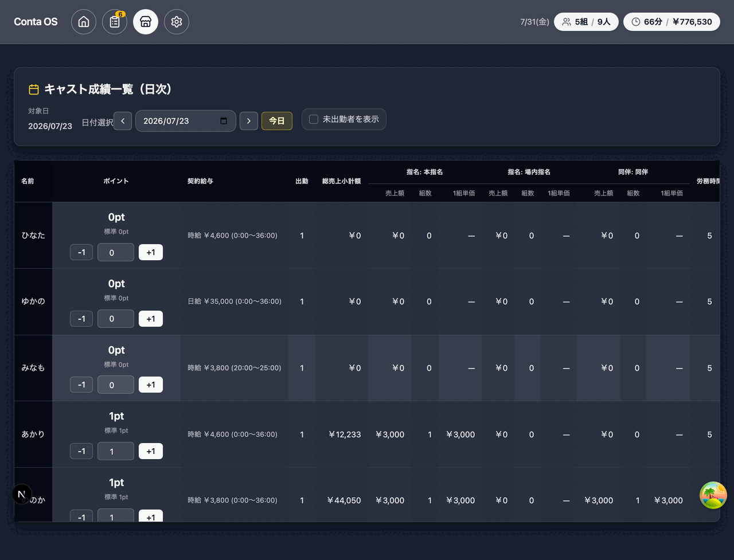The height and width of the screenshot is (560, 734).
Task: Open the clipboard list icon with badge
Action: click(115, 22)
